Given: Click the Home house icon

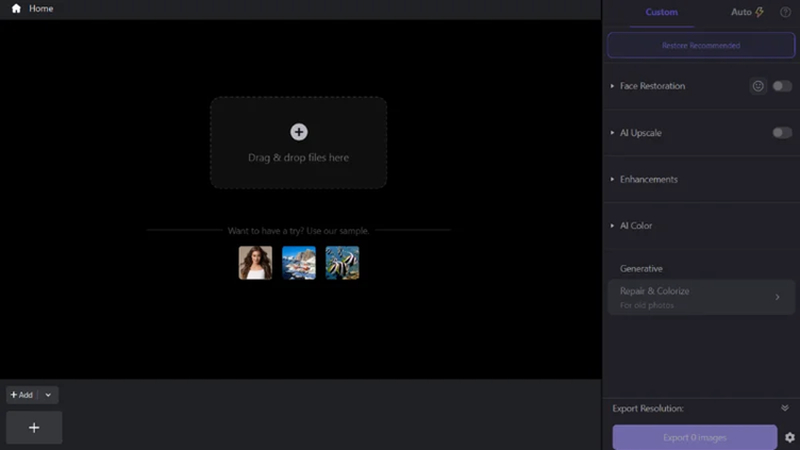Looking at the screenshot, I should click(x=16, y=8).
